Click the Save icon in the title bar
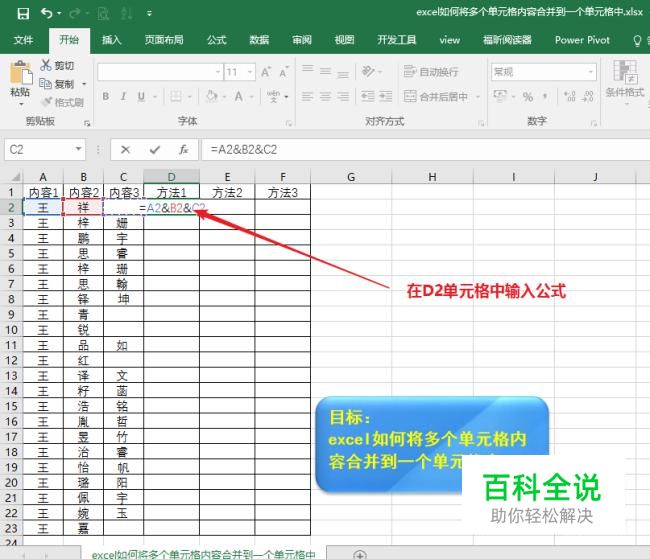The height and width of the screenshot is (559, 650). tap(23, 13)
